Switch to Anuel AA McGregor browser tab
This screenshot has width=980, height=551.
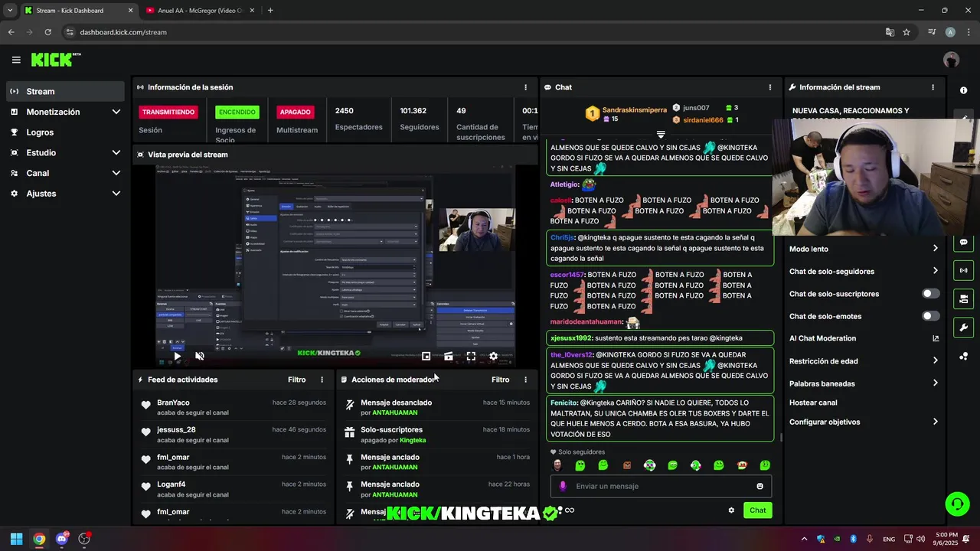tap(201, 11)
